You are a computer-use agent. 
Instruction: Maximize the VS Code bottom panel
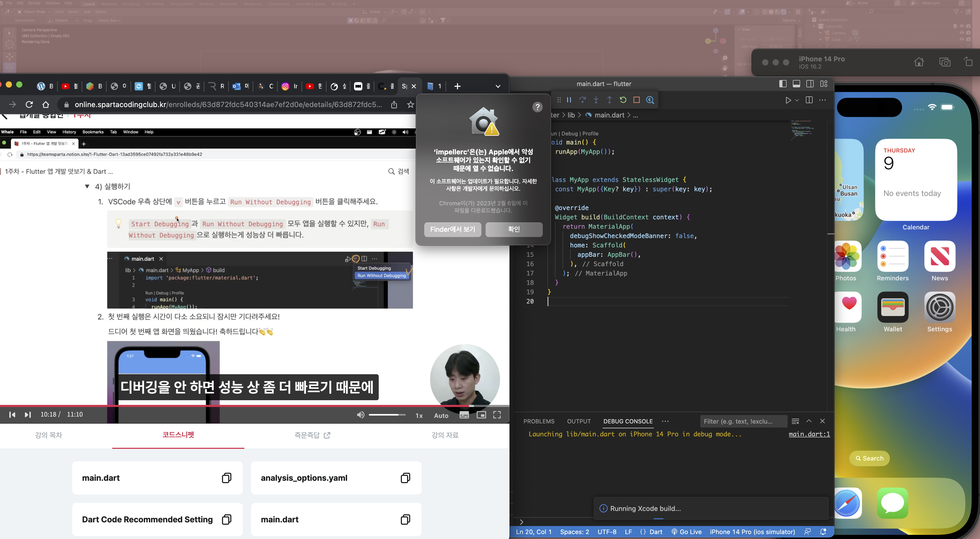[809, 421]
